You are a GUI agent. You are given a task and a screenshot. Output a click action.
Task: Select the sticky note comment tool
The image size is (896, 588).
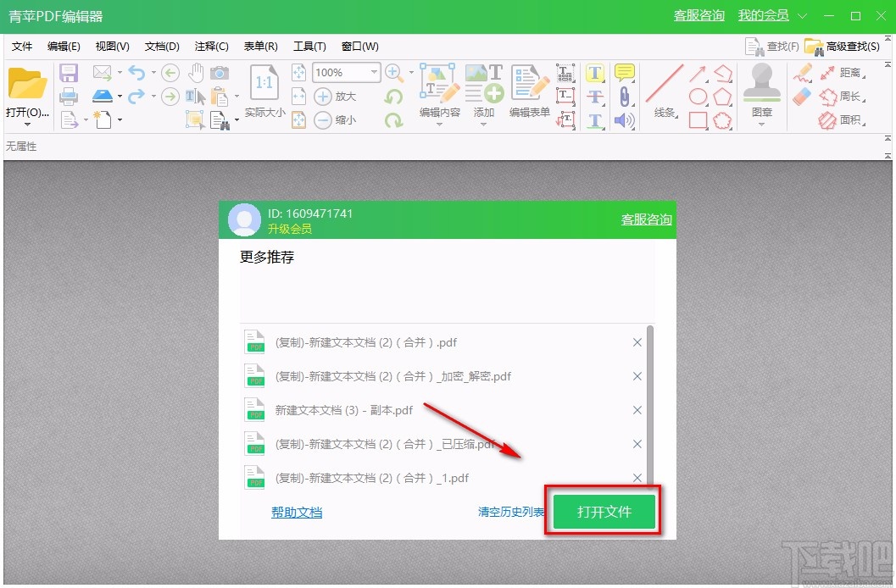[625, 73]
